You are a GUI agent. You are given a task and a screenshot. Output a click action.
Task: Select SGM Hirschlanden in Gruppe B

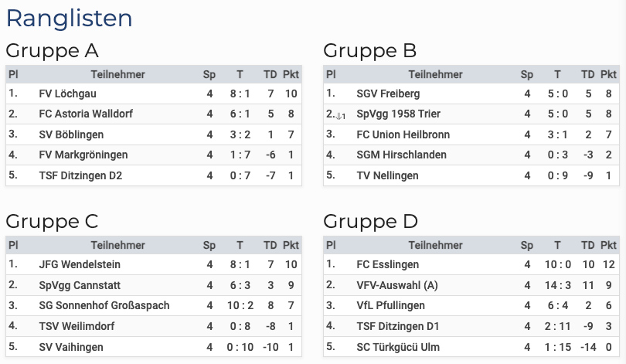coord(401,155)
